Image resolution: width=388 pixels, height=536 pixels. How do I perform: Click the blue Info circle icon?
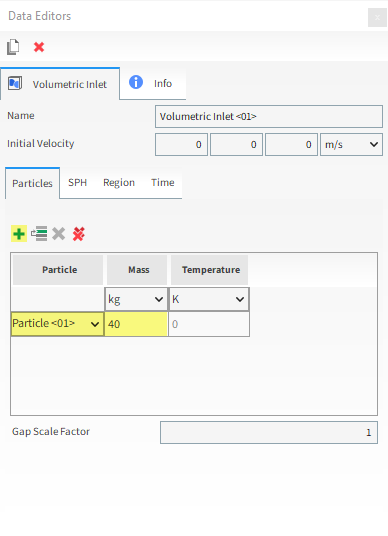(136, 82)
